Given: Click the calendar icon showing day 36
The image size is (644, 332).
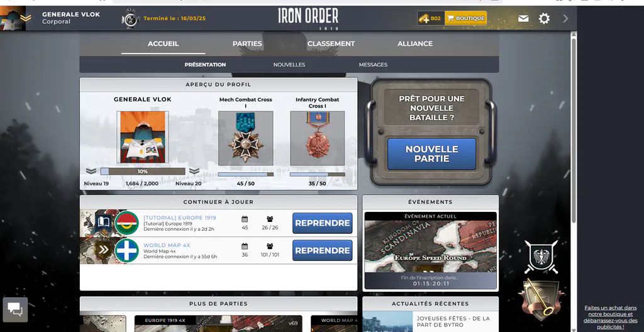Looking at the screenshot, I should tap(245, 246).
